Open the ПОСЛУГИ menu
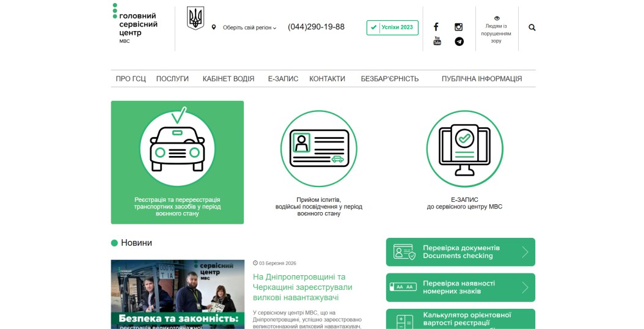The height and width of the screenshot is (329, 644). [172, 79]
